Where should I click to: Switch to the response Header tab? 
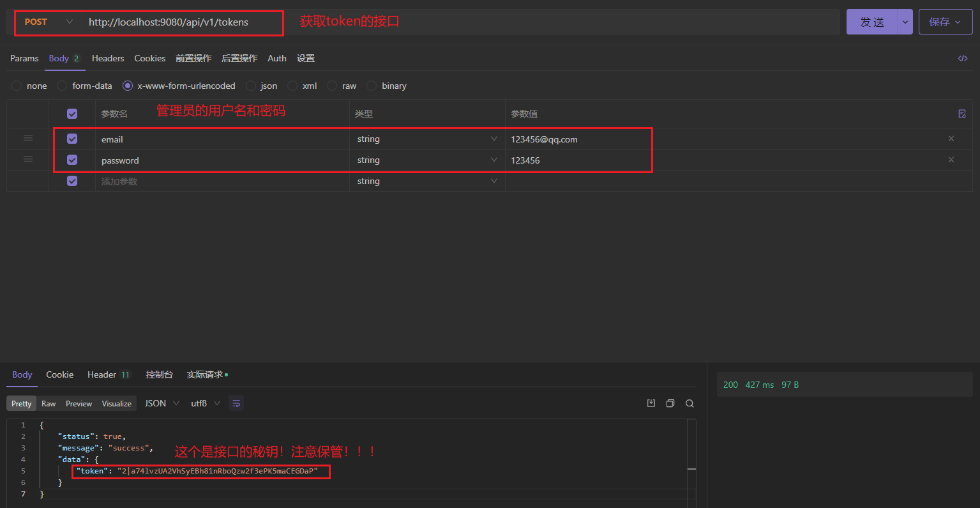(109, 374)
